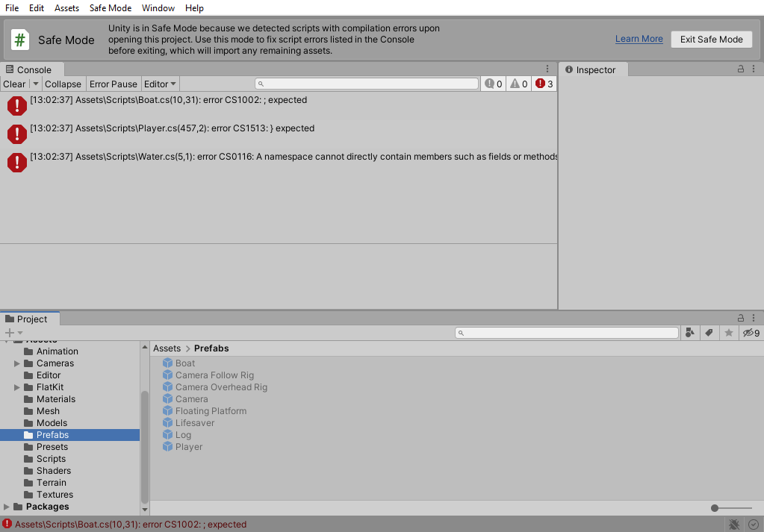
Task: Click inside the Console search field
Action: (366, 83)
